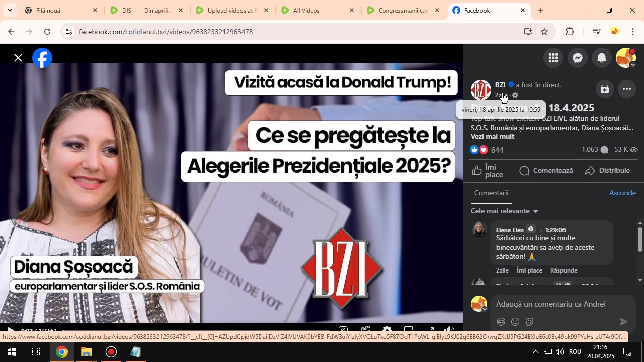Viewport: 644px width, 362px height.
Task: Send the comment with the arrow icon
Action: coord(624,322)
